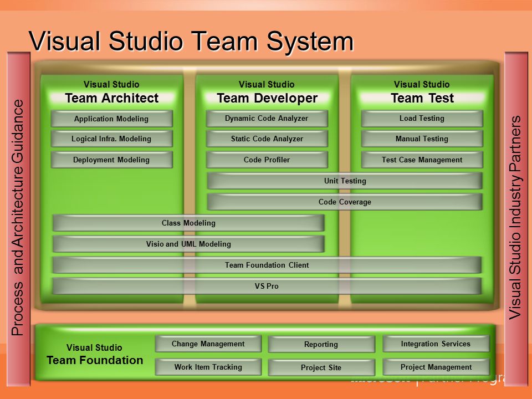This screenshot has height=399, width=532.
Task: Select the Class Modeling bar
Action: [x=188, y=223]
